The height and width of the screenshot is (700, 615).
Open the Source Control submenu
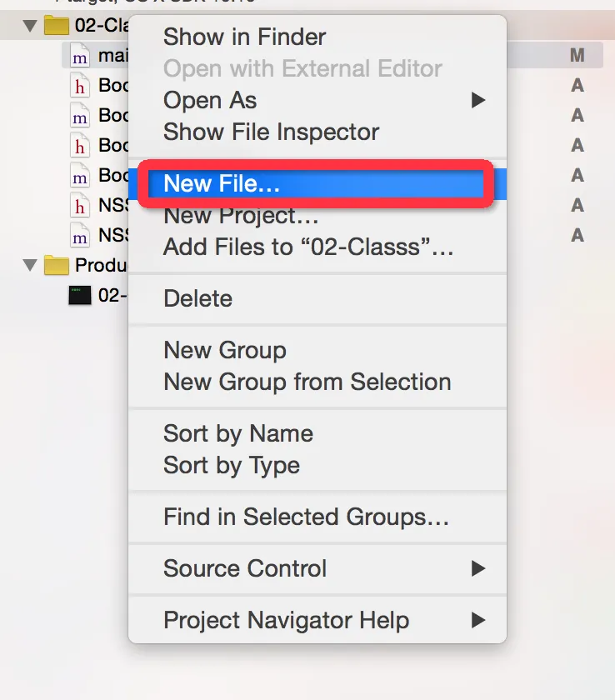pos(477,568)
